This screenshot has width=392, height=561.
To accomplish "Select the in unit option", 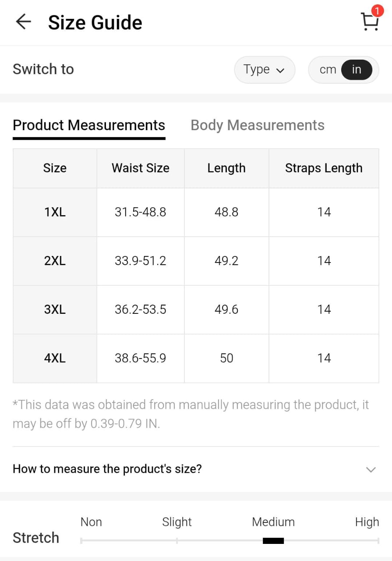I will pos(357,70).
